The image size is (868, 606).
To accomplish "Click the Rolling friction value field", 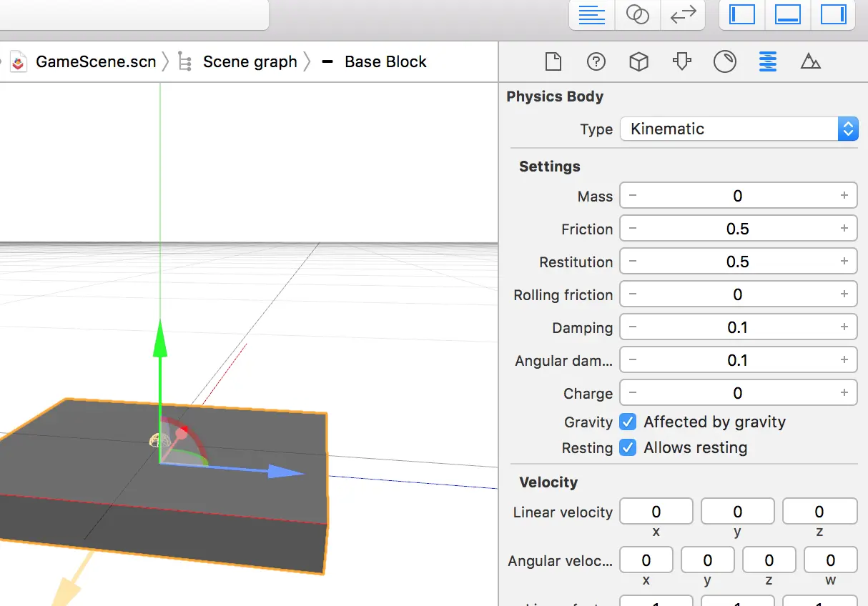I will (739, 294).
